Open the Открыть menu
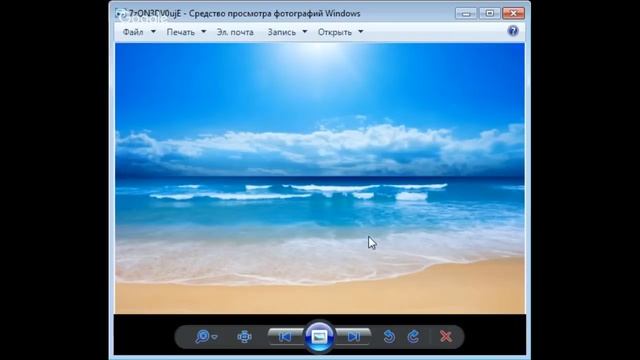 coord(335,32)
